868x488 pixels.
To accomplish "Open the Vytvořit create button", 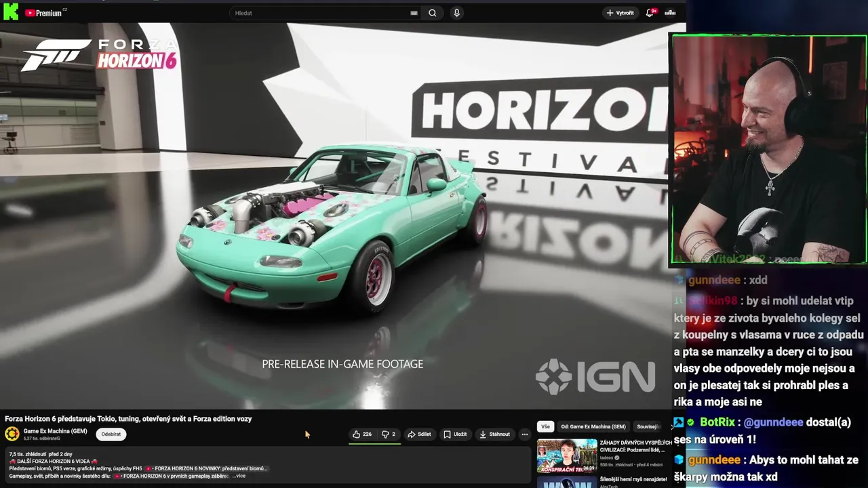I will point(620,13).
